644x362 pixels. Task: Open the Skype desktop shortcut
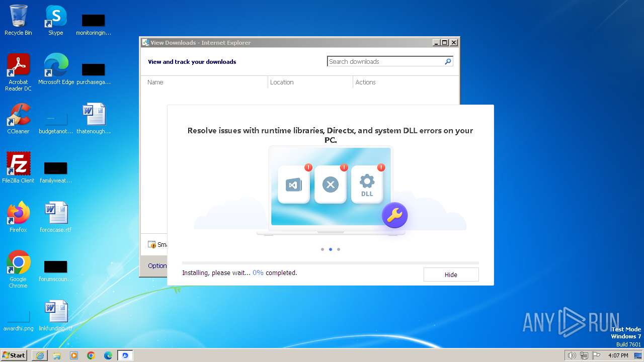click(x=55, y=20)
